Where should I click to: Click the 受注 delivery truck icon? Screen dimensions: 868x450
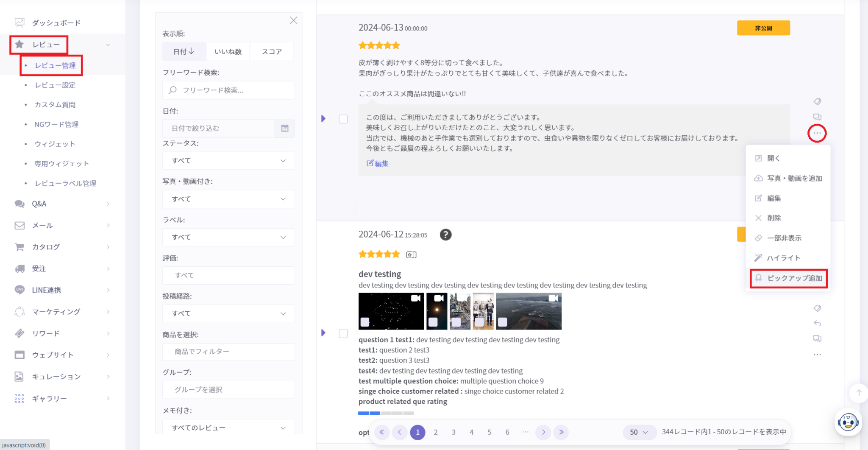click(19, 268)
